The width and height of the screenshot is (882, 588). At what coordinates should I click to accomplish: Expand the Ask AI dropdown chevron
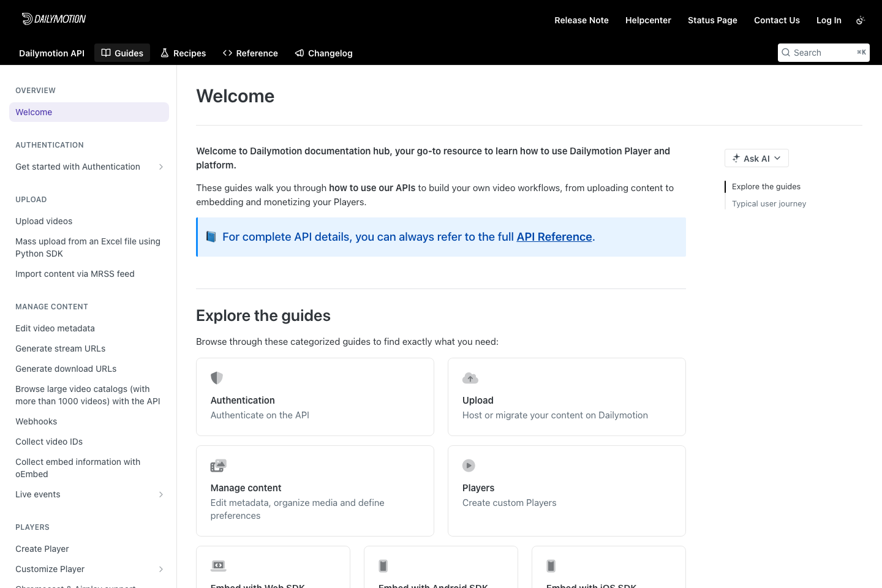coord(777,158)
